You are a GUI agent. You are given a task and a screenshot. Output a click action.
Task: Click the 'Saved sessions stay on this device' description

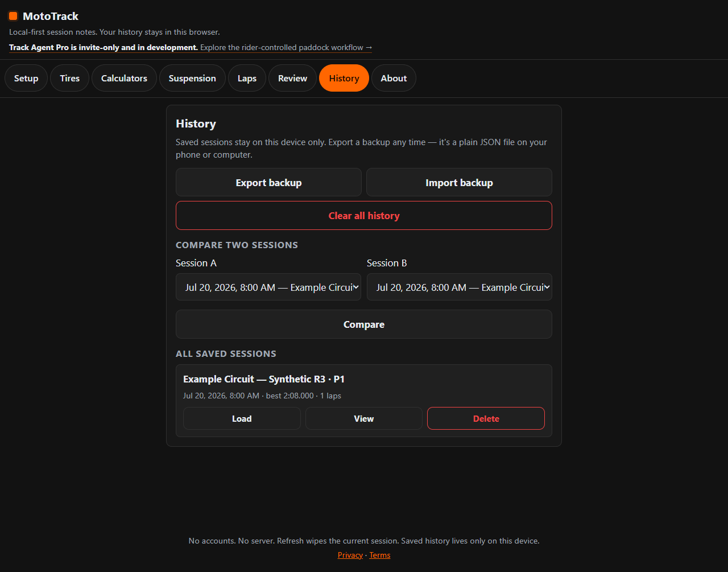[361, 148]
